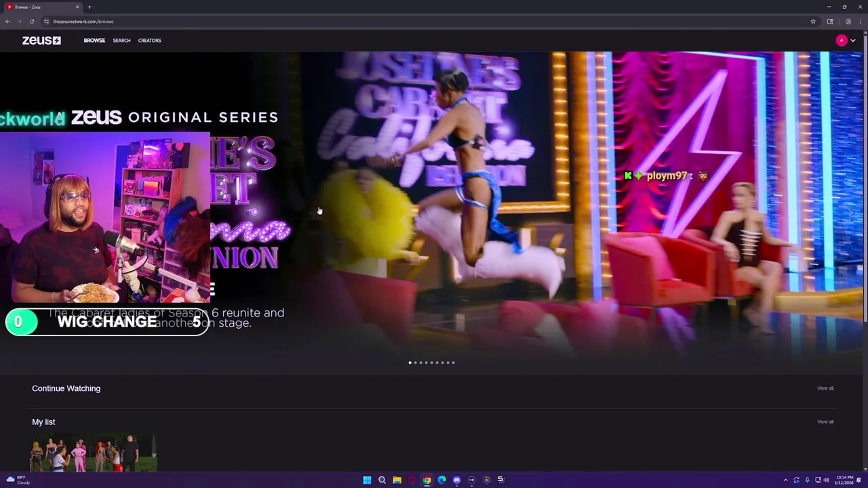This screenshot has height=488, width=868.
Task: Advance carousel with the right arrow
Action: pyautogui.click(x=851, y=212)
